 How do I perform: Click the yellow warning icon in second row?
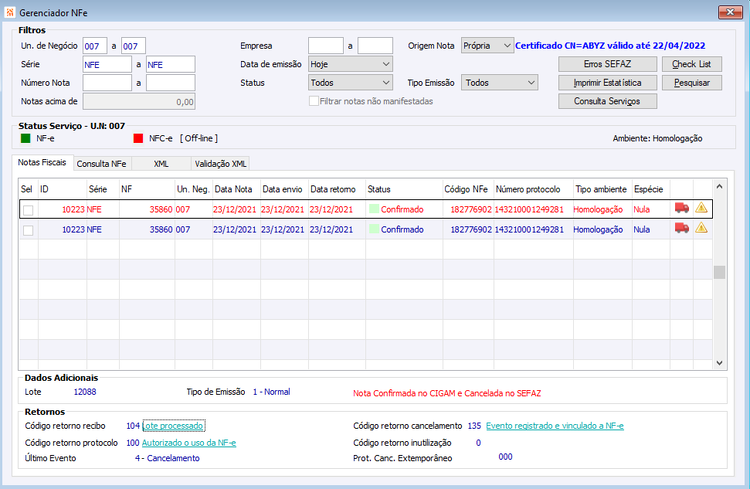click(701, 228)
